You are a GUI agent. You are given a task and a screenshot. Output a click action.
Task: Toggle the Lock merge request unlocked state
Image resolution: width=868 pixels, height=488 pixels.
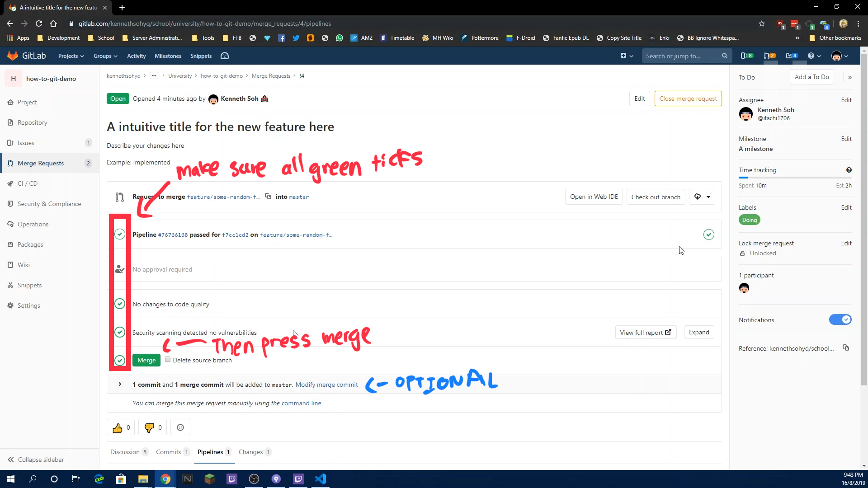click(846, 243)
